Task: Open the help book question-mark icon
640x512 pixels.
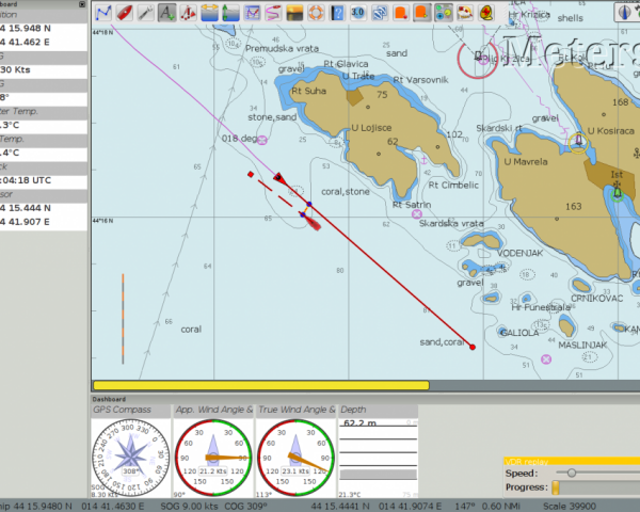Action: click(x=337, y=13)
